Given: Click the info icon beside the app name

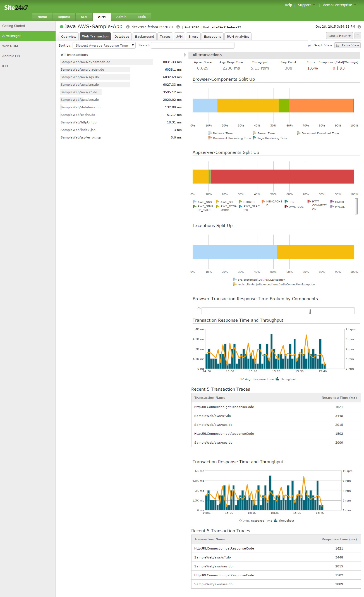Looking at the screenshot, I should [x=128, y=27].
